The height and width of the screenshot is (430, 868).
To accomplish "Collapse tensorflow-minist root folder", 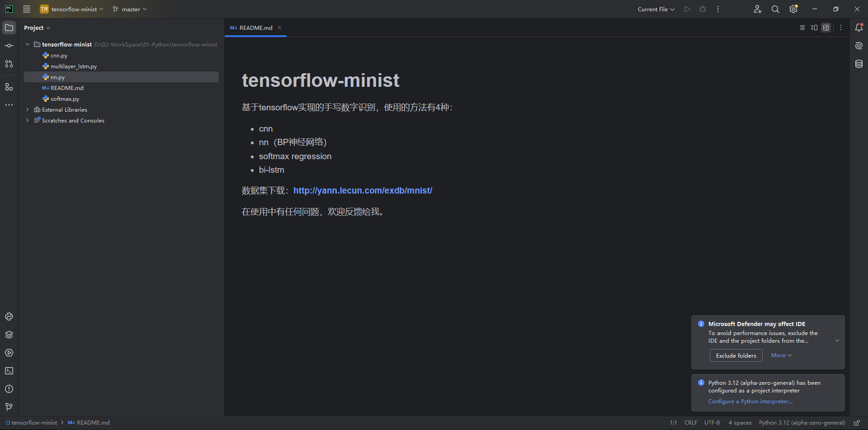I will pos(28,44).
